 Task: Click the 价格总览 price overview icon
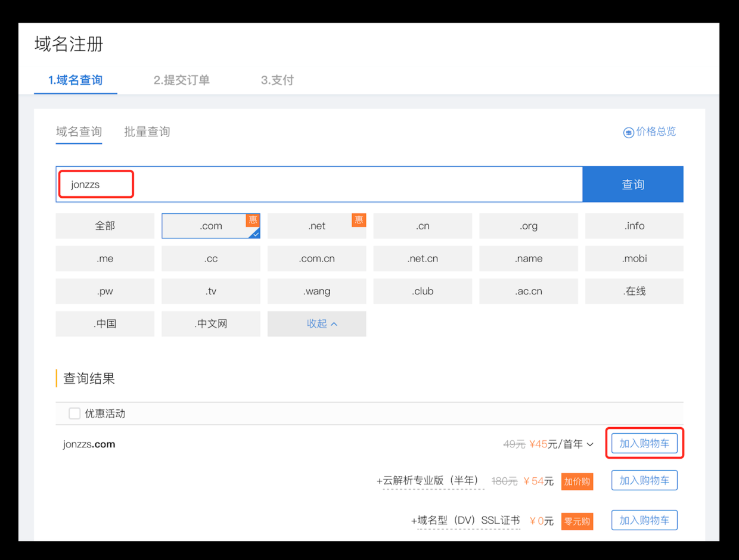(628, 132)
